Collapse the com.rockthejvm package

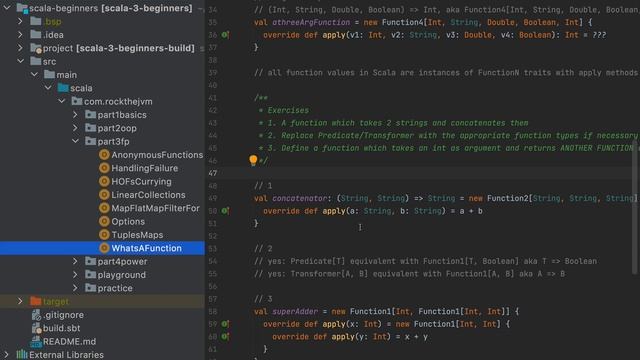click(62, 101)
